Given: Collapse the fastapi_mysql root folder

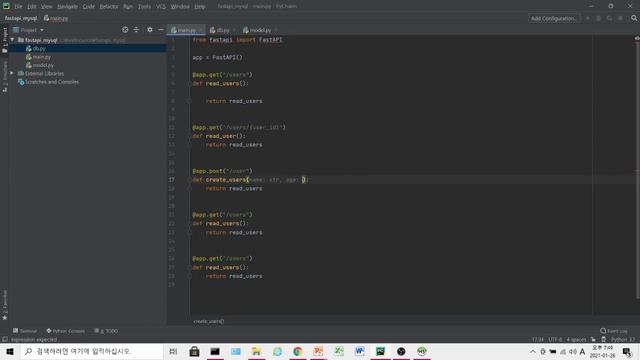Looking at the screenshot, I should coord(12,40).
